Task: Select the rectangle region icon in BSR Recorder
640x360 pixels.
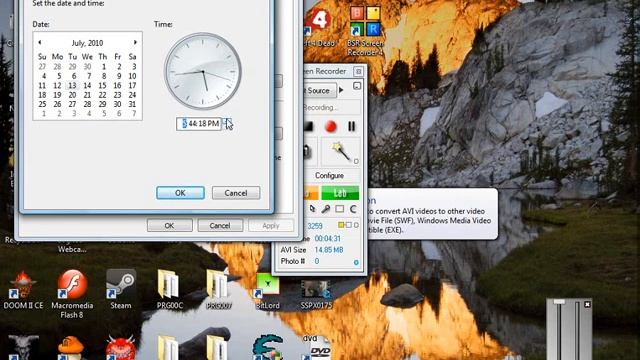Action: (339, 209)
